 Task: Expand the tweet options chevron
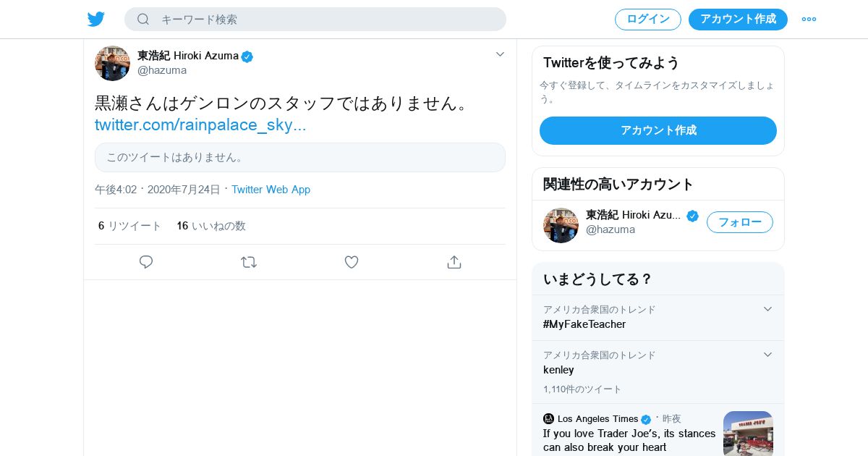coord(500,54)
